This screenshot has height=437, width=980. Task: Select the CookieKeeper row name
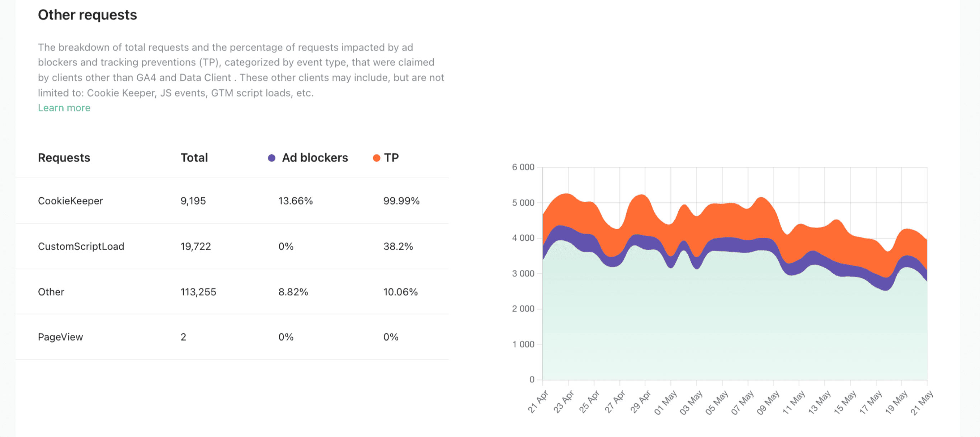70,201
